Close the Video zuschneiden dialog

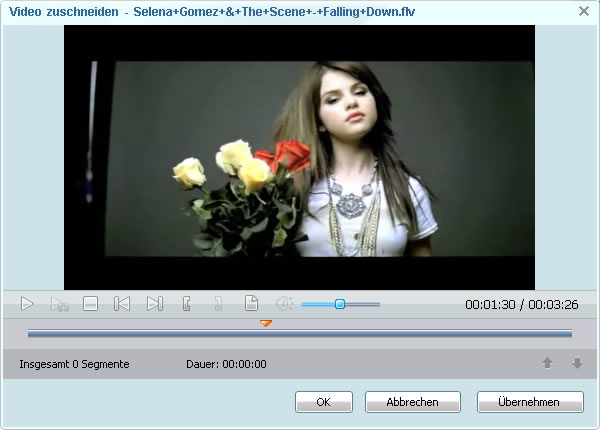point(584,11)
